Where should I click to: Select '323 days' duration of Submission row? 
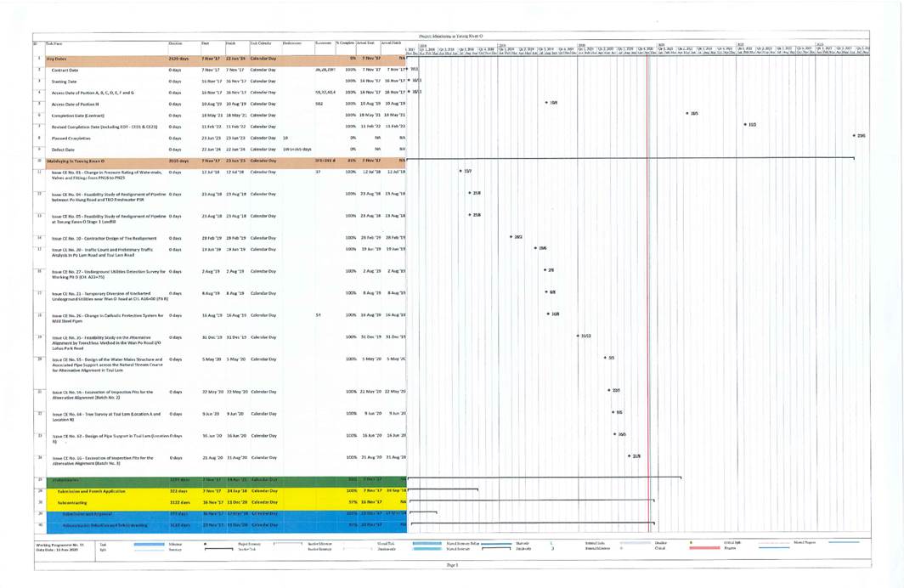(178, 491)
